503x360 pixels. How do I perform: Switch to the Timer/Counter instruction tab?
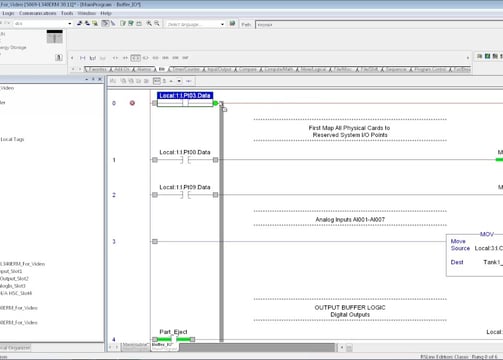(186, 69)
